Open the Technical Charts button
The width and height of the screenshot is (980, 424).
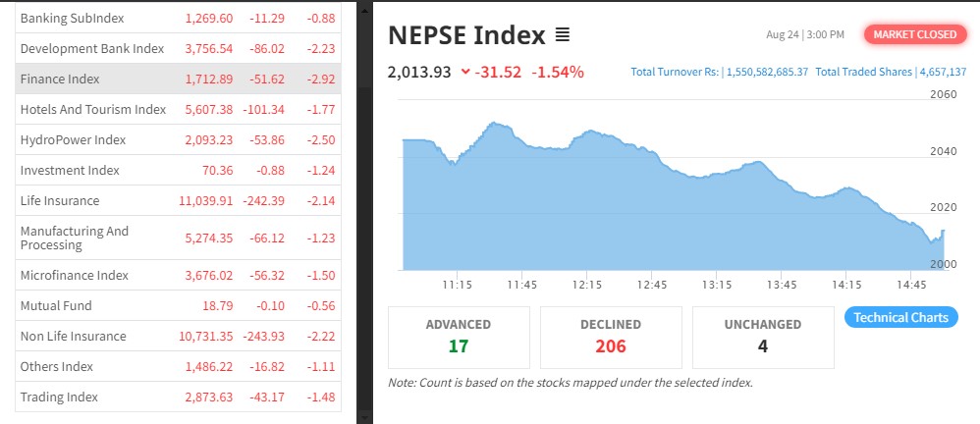(900, 318)
